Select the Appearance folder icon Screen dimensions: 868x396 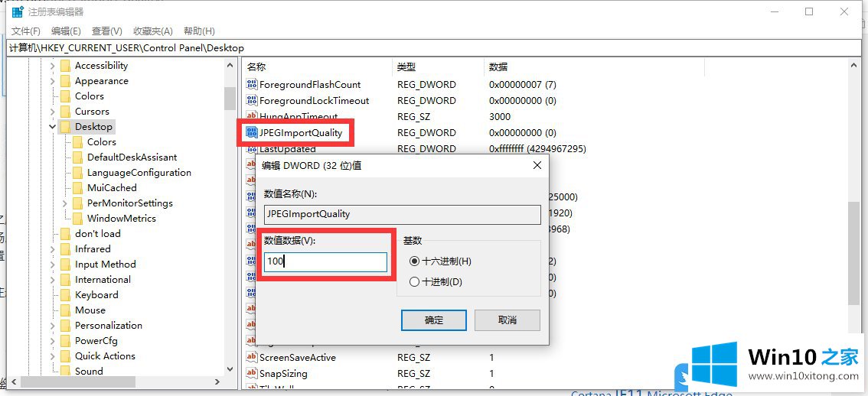65,81
